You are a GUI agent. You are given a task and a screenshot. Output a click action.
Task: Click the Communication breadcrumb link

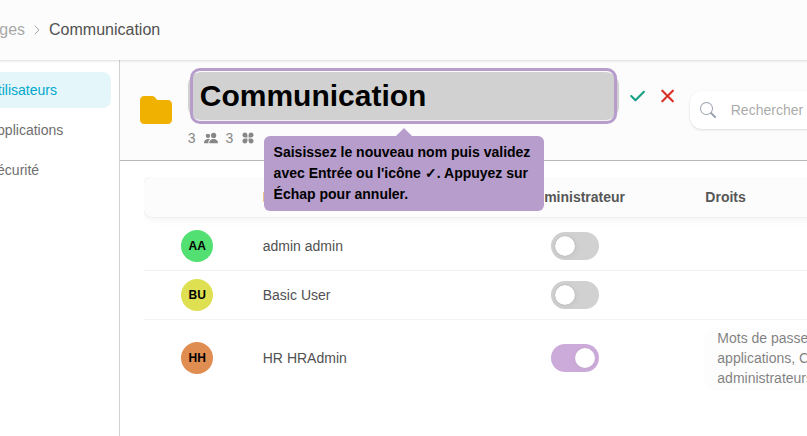[104, 29]
